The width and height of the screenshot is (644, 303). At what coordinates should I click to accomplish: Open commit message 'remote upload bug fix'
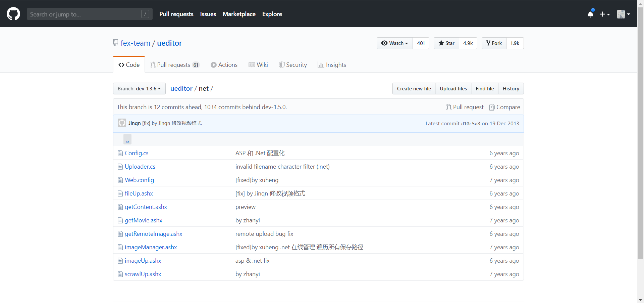click(x=264, y=234)
